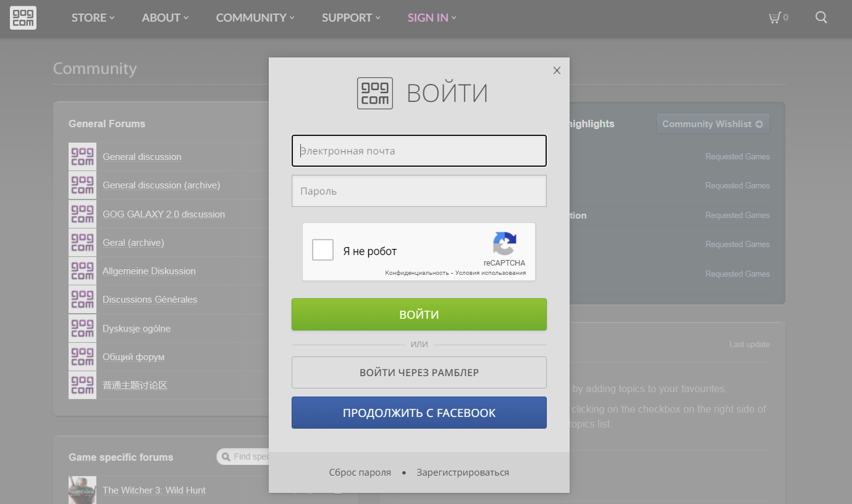The width and height of the screenshot is (852, 504).
Task: Focus the Электронная почта email field
Action: click(419, 151)
